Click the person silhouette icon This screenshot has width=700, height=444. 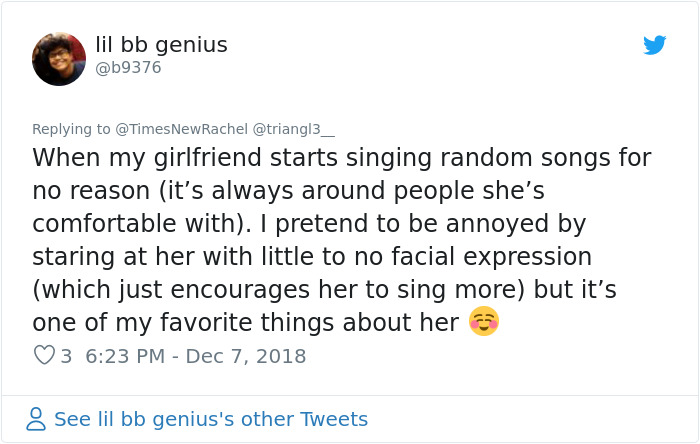point(37,419)
